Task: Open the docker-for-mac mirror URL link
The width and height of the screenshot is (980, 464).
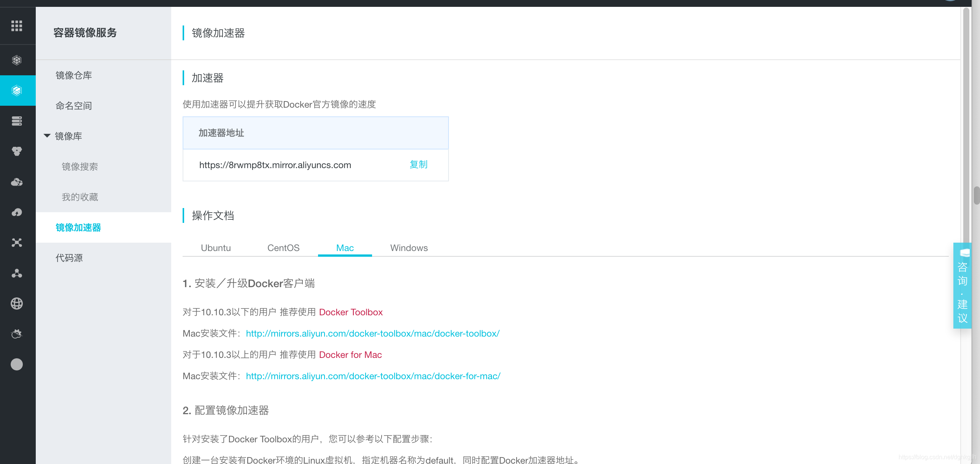Action: point(373,376)
